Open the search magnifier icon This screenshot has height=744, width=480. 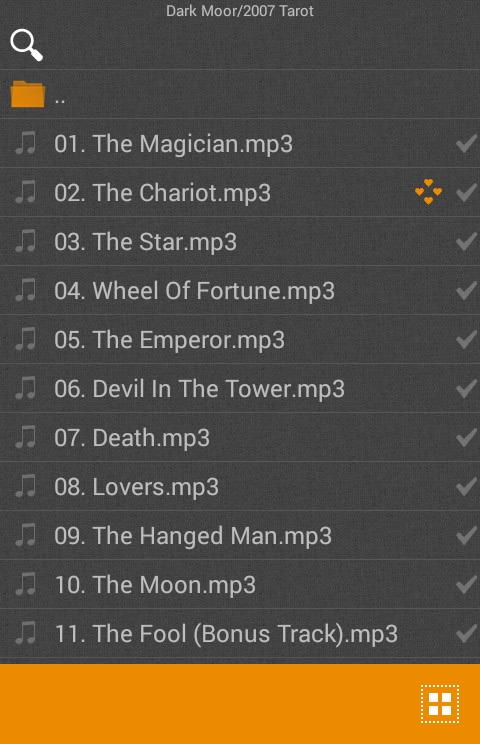click(27, 45)
